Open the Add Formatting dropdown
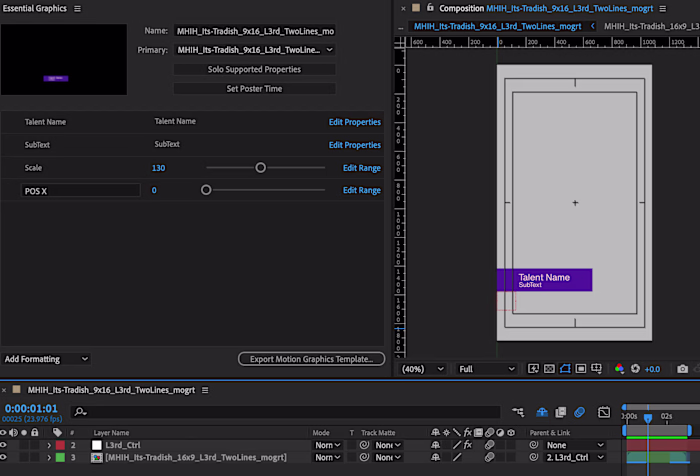Screen dimensions: 700x476 (x=46, y=359)
